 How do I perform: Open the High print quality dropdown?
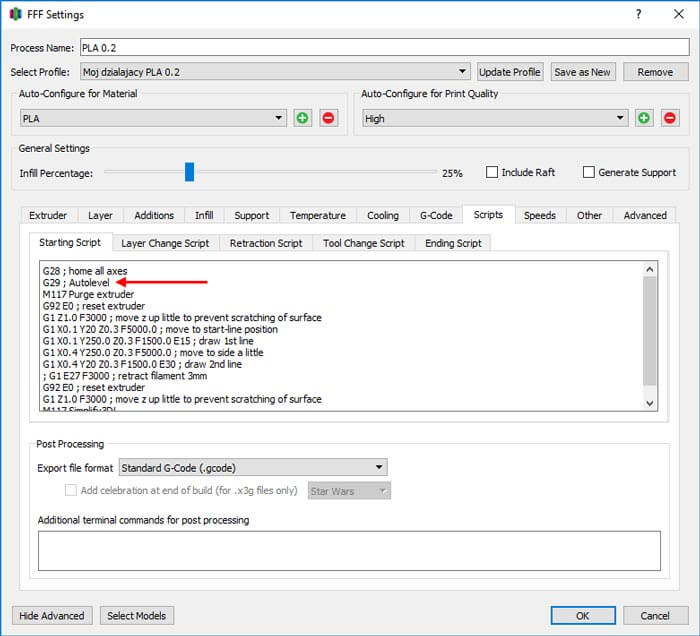(x=495, y=118)
